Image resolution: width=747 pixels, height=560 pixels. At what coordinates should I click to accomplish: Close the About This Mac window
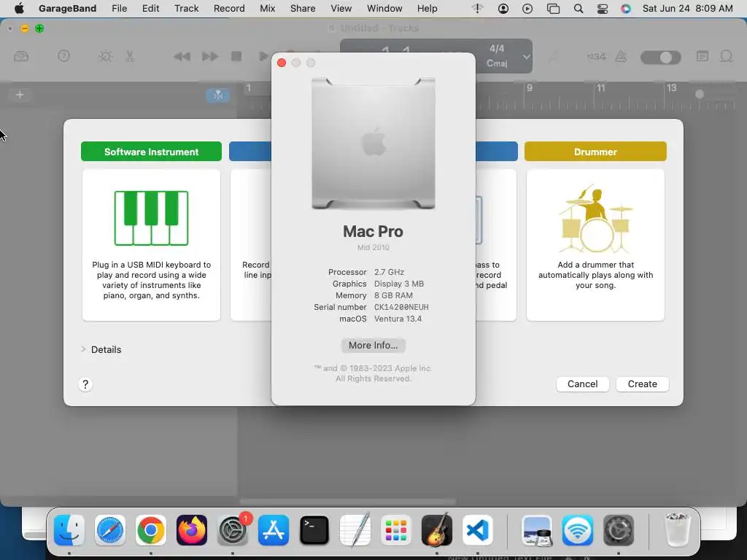click(282, 63)
